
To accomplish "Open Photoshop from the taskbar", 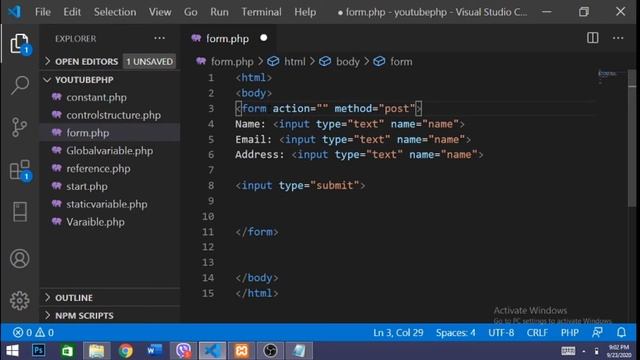I will coord(39,351).
